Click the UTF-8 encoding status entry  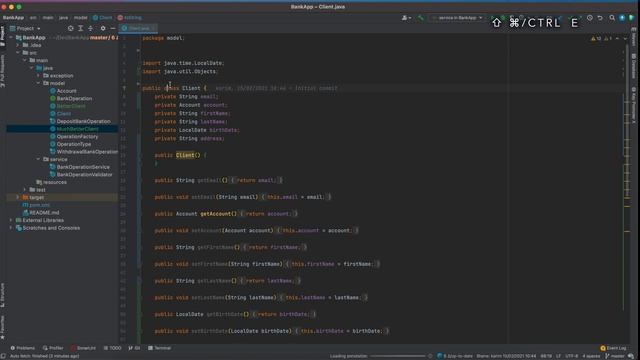571,356
